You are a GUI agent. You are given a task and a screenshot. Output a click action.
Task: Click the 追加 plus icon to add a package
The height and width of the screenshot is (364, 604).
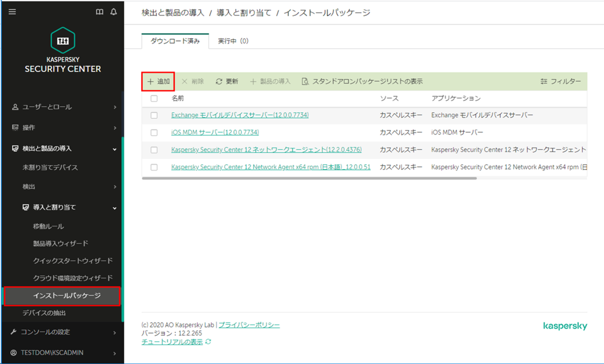pos(149,81)
